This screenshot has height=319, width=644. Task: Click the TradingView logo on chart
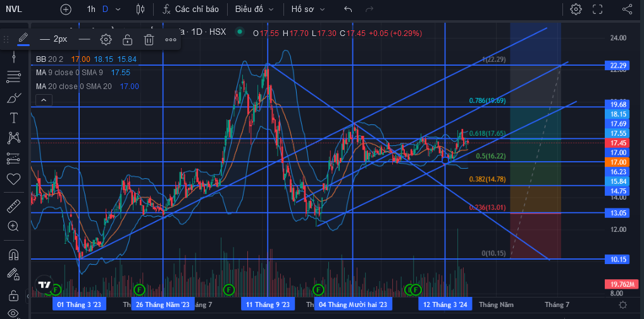click(x=44, y=284)
